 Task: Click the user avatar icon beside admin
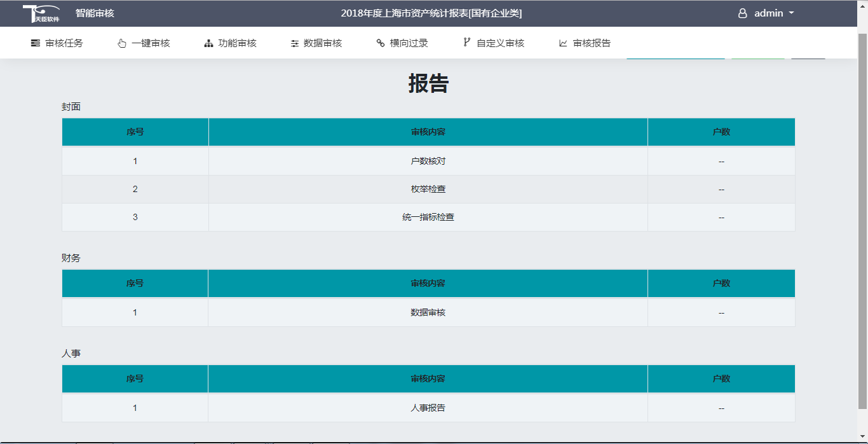click(742, 13)
